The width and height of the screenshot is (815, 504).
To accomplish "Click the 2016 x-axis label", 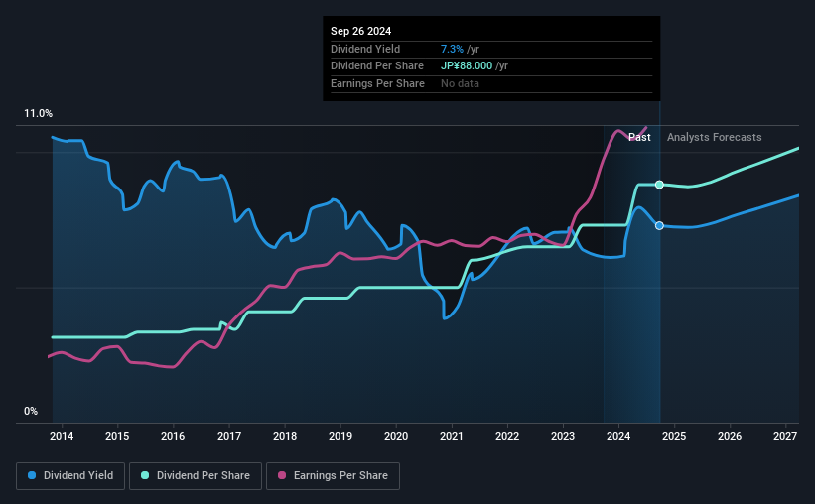I will click(173, 436).
